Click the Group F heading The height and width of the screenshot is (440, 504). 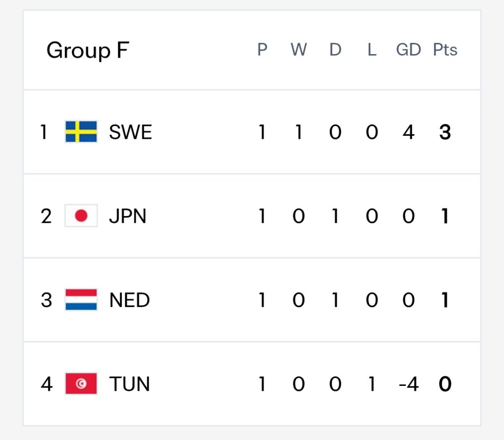[x=88, y=51]
